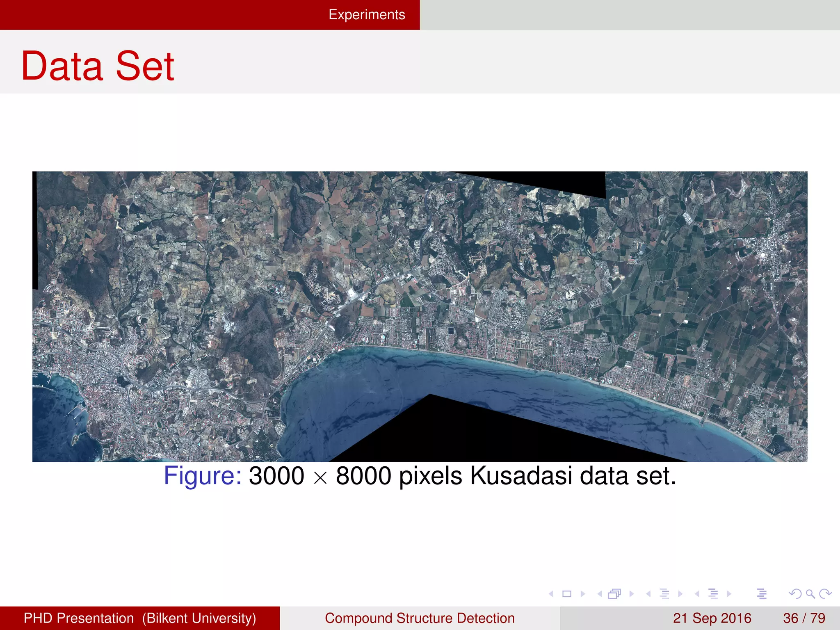Screen dimensions: 840x630
Task: Advance to next slide with right arrow
Action: 583,594
